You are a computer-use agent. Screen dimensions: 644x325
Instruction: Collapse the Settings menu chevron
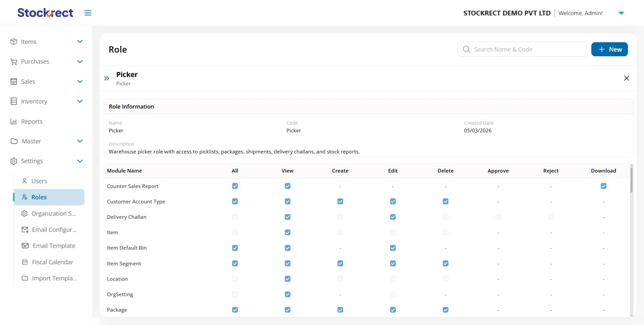click(x=80, y=161)
